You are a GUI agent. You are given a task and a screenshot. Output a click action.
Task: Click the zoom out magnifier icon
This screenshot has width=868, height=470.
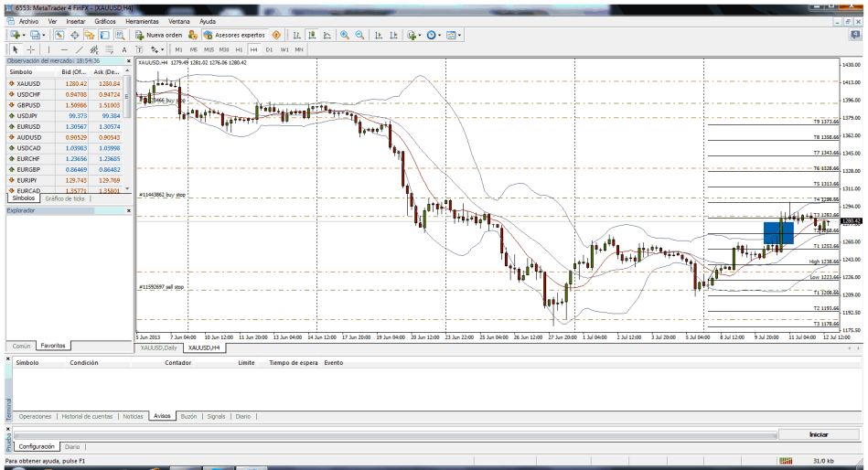[x=359, y=35]
